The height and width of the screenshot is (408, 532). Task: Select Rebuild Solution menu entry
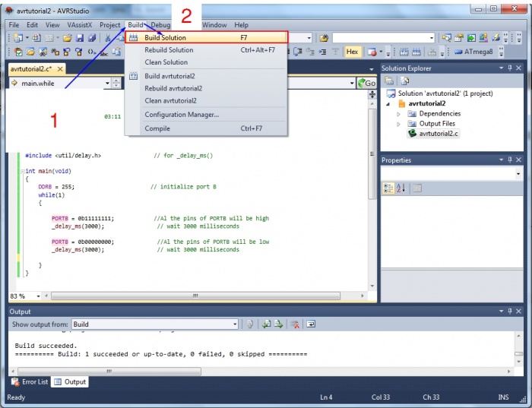pyautogui.click(x=207, y=50)
